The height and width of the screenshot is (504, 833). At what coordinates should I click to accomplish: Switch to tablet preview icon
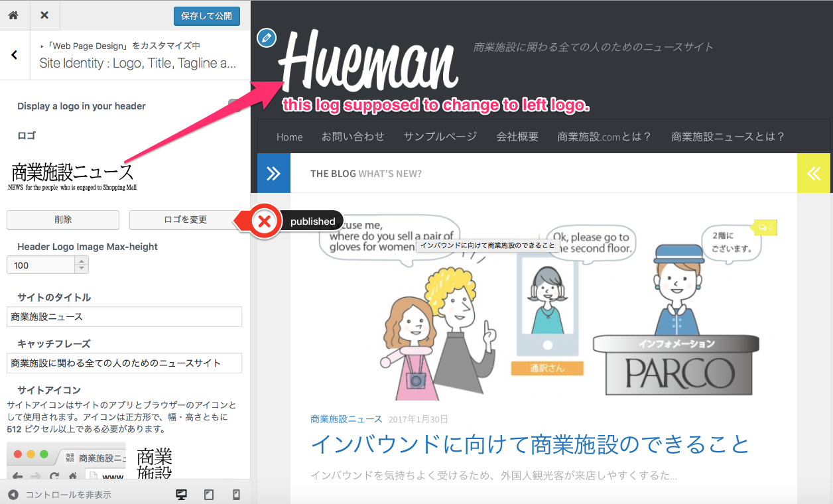pyautogui.click(x=208, y=495)
